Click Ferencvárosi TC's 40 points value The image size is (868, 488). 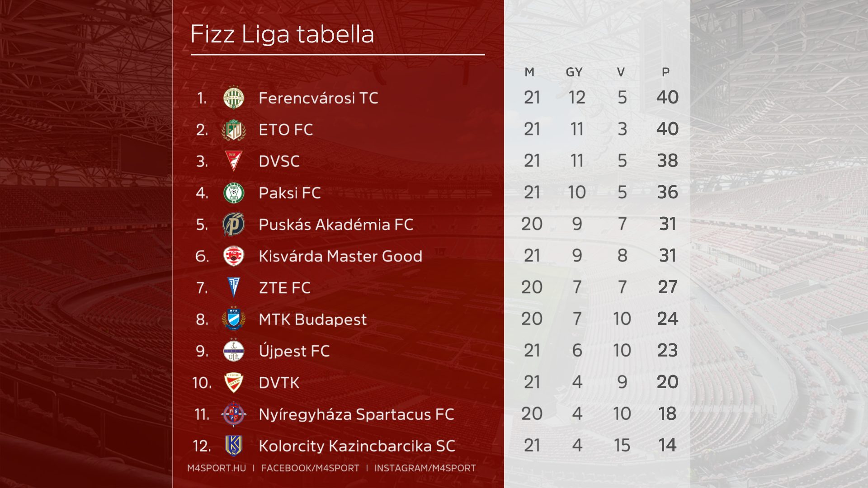pyautogui.click(x=667, y=98)
